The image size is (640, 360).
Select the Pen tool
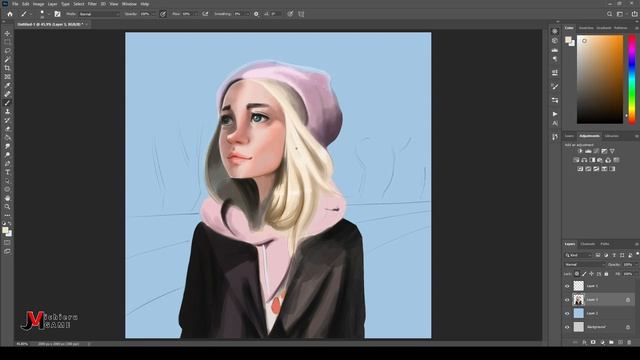pos(7,164)
